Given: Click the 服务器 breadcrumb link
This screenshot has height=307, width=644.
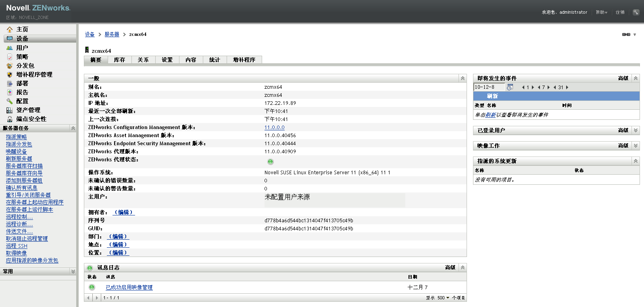Looking at the screenshot, I should coord(112,35).
